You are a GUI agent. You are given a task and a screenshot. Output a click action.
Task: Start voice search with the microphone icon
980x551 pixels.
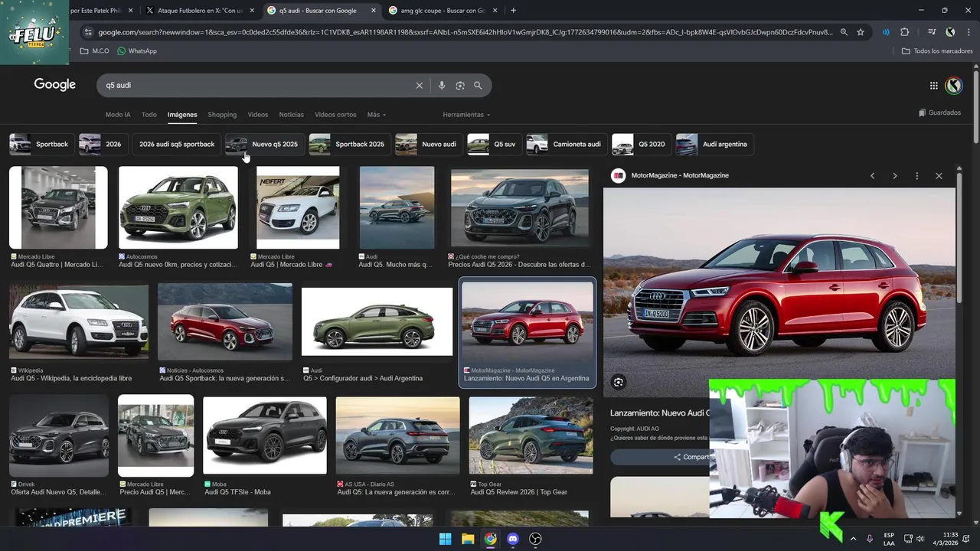pos(442,86)
